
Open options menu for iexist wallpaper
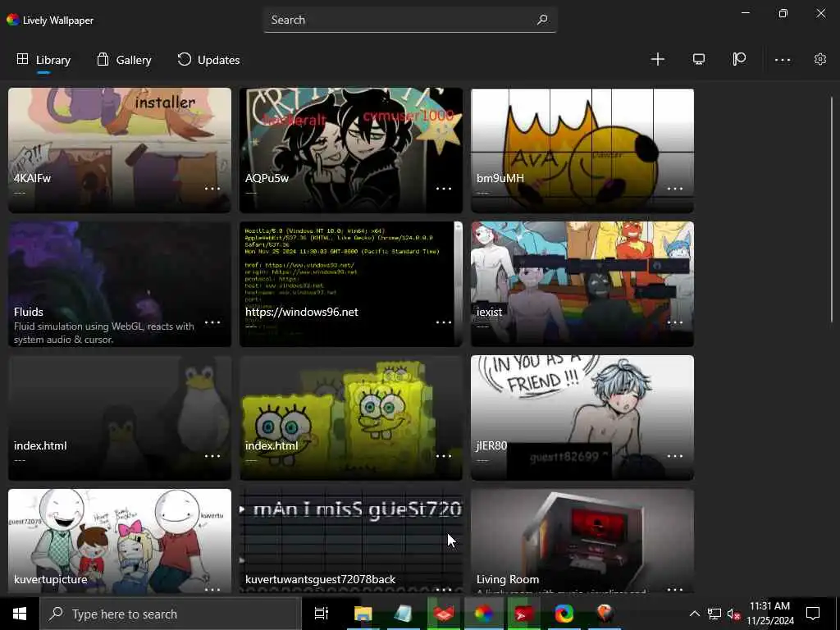point(675,322)
